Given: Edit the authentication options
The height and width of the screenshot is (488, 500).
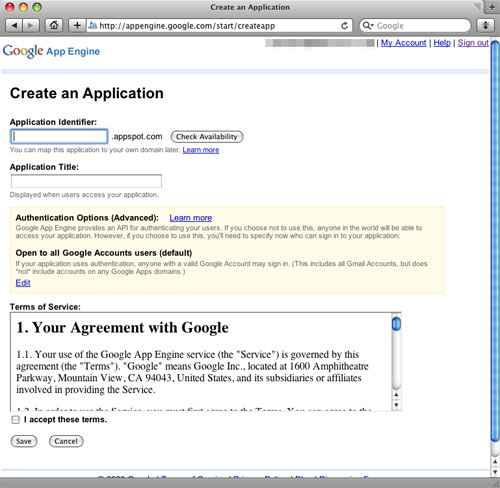Looking at the screenshot, I should tap(23, 283).
